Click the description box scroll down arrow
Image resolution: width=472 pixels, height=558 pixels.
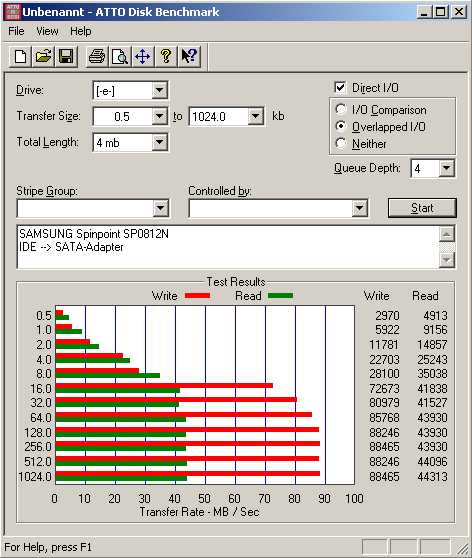click(447, 260)
